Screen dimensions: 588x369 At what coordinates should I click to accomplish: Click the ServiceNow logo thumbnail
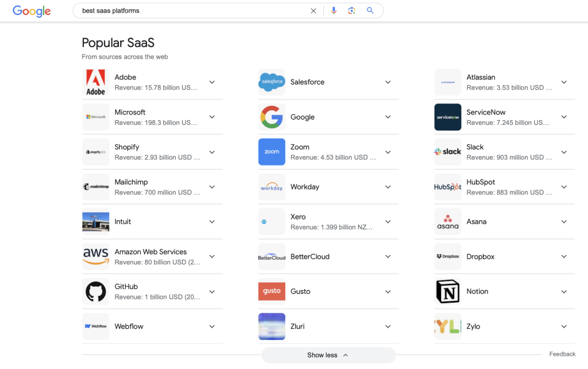point(448,117)
